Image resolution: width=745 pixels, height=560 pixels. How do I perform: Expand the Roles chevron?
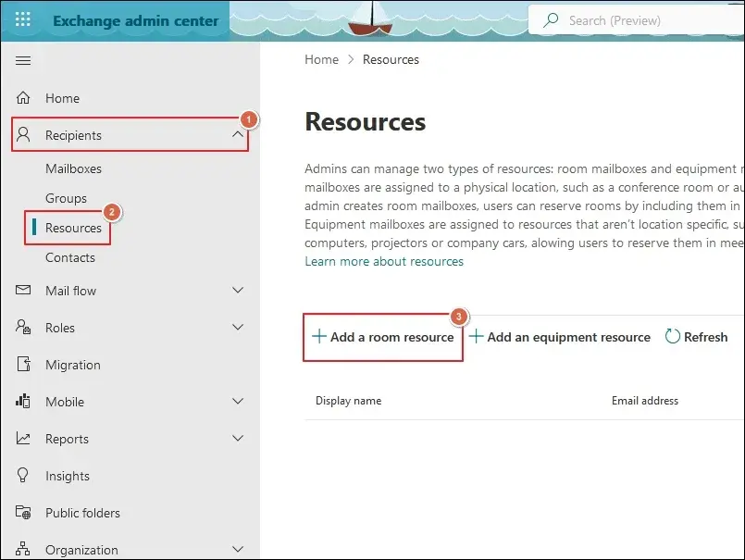tap(238, 327)
